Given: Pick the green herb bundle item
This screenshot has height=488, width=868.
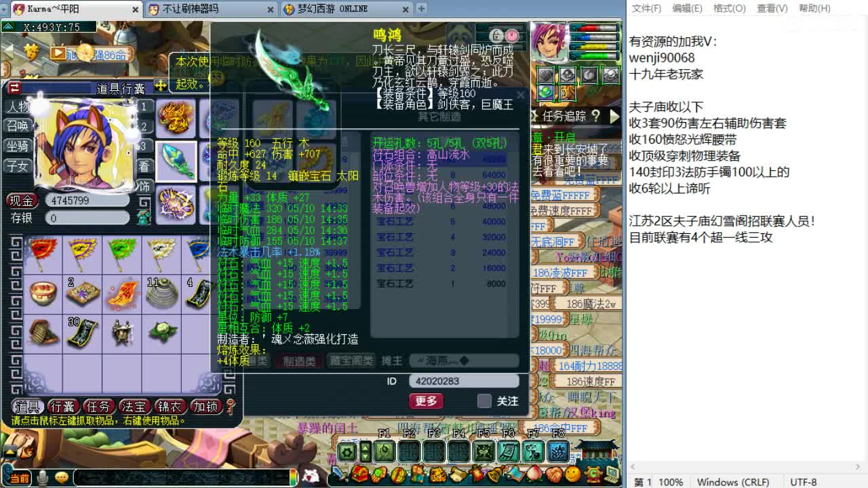Looking at the screenshot, I should pyautogui.click(x=161, y=332).
